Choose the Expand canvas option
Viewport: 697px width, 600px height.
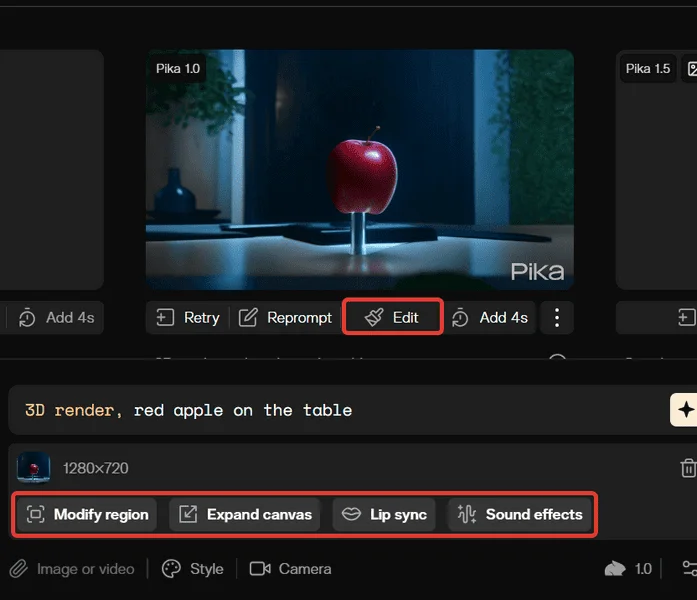245,515
